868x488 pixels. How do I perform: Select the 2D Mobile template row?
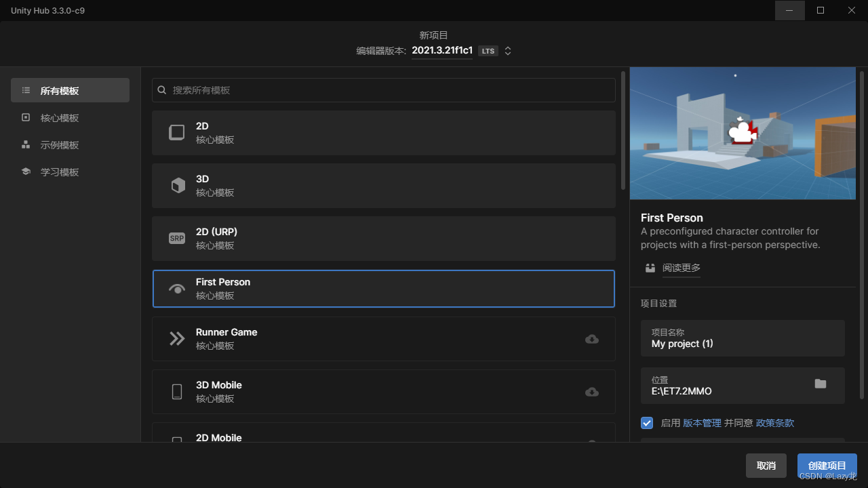pos(384,432)
